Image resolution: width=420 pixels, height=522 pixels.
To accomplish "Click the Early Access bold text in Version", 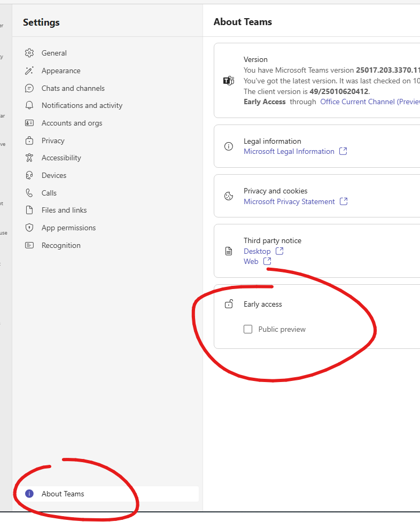I will tap(265, 102).
